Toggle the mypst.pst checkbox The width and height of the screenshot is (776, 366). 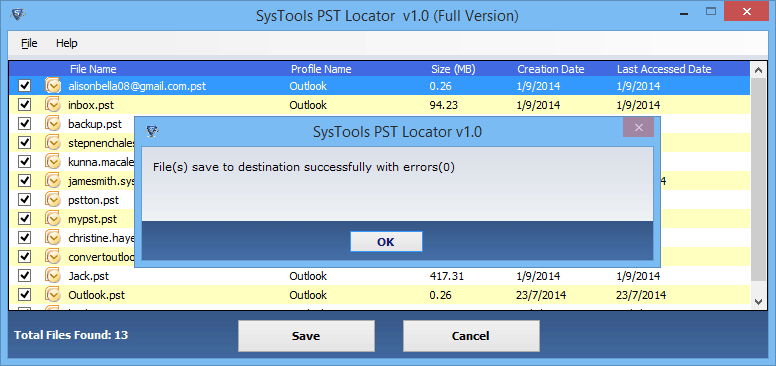pos(24,219)
